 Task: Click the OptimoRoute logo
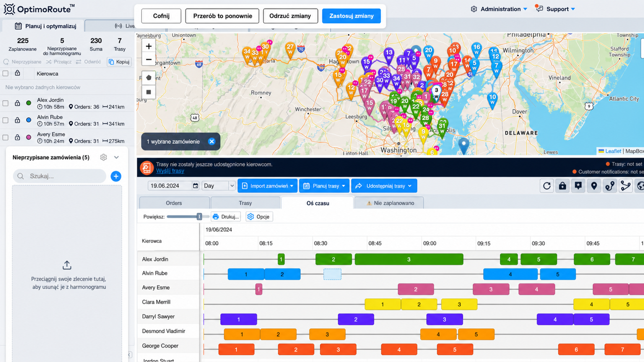39,9
